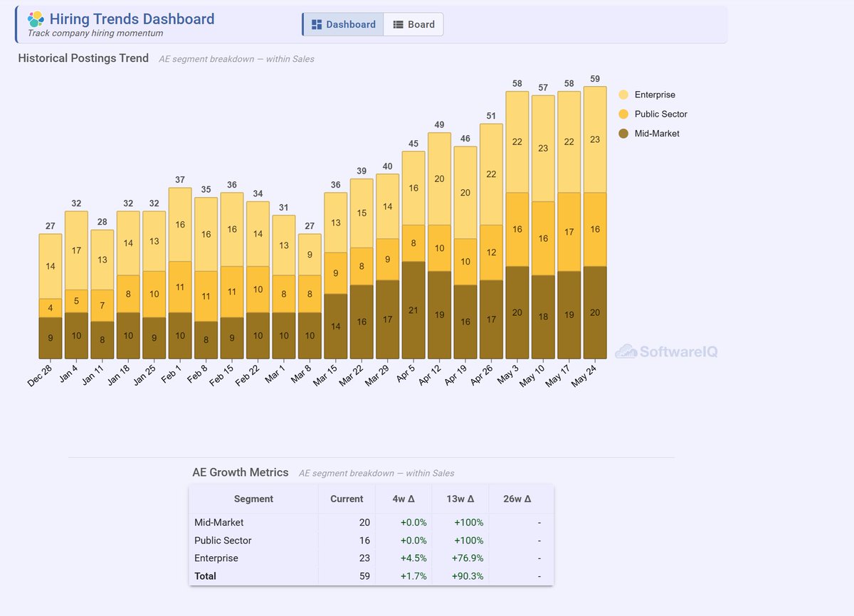Select the Mid-Market table row label
The image size is (854, 616).
tap(218, 522)
